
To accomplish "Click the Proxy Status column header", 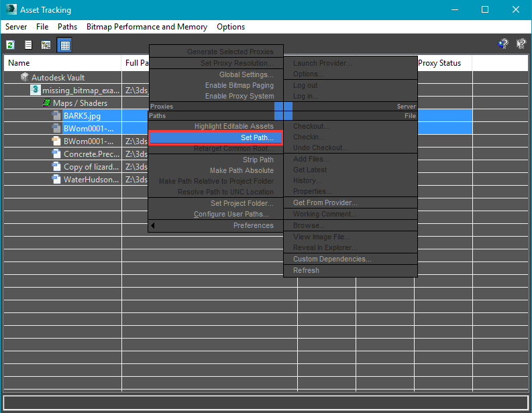I will click(x=443, y=63).
